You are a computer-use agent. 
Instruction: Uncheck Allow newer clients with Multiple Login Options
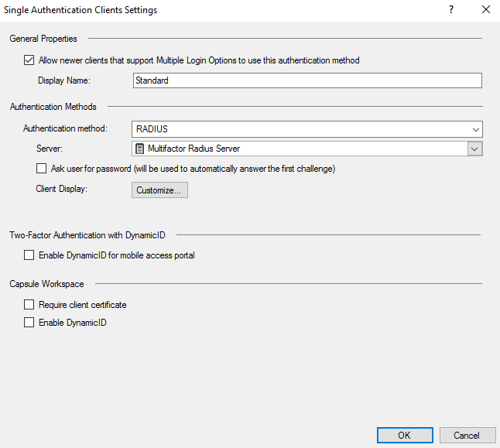(29, 60)
